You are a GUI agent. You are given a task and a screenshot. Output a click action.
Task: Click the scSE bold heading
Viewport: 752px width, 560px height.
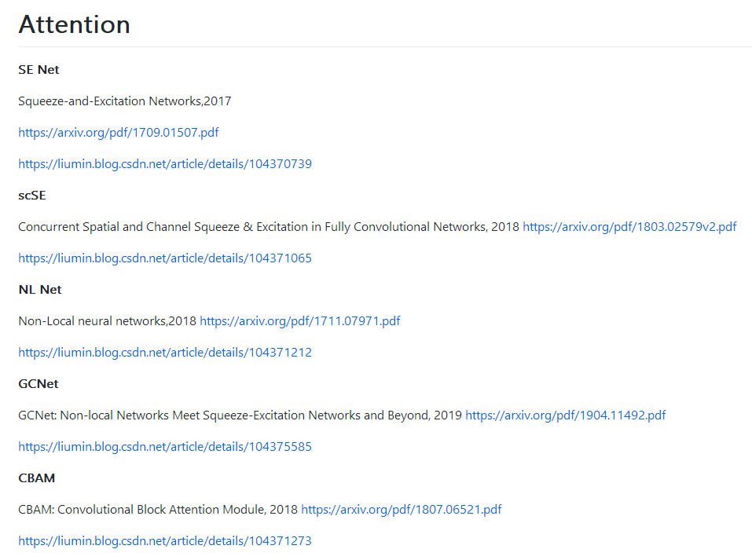(32, 196)
